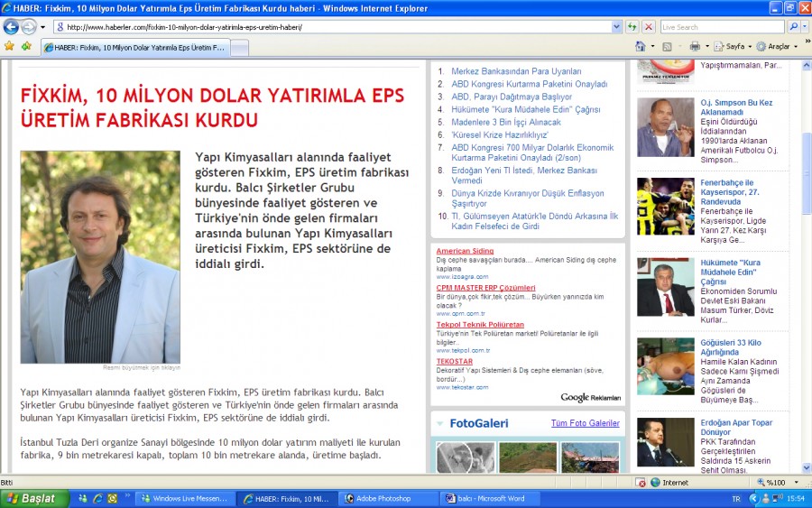Select the HABER: Fixkim browser tab

134,48
